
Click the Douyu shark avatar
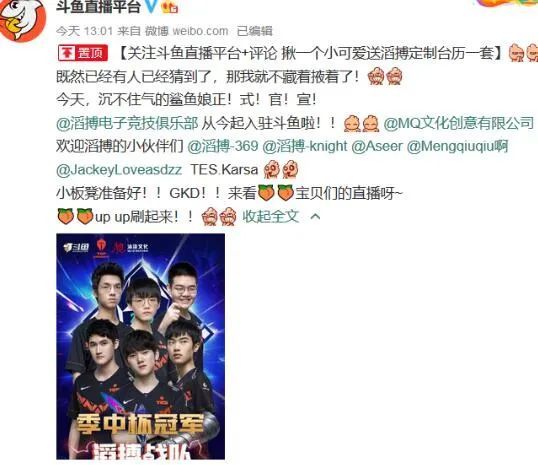22,20
